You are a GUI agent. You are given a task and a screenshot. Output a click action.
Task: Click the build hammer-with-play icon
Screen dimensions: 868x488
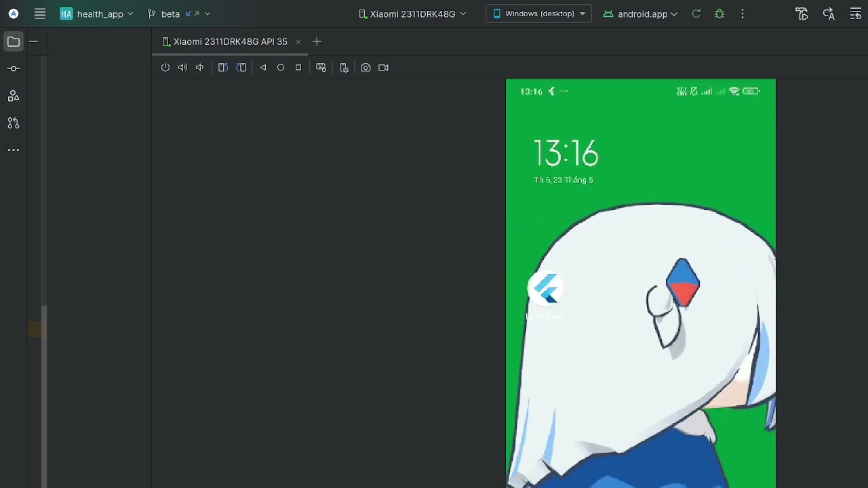[x=802, y=14]
